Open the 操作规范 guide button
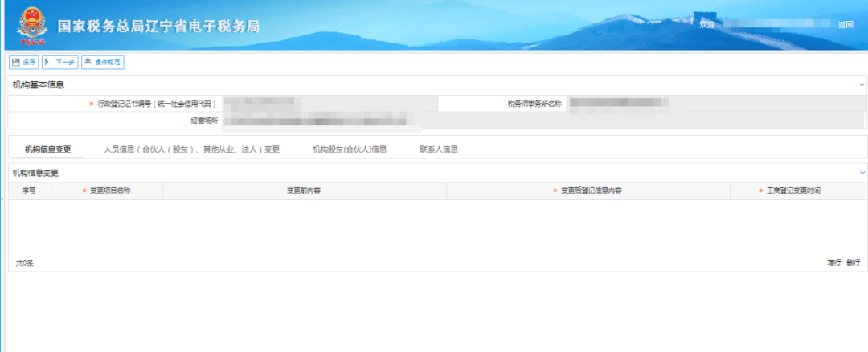This screenshot has height=352, width=868. coord(102,63)
